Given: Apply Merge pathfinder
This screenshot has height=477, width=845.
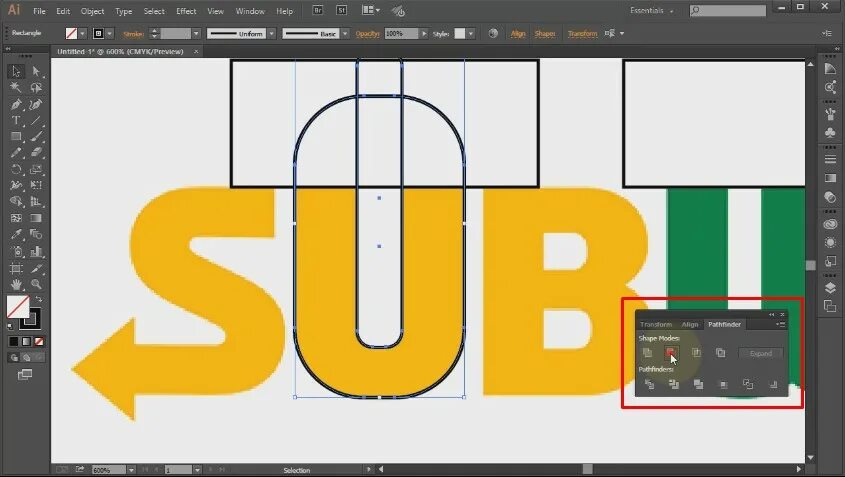Looking at the screenshot, I should pyautogui.click(x=698, y=384).
